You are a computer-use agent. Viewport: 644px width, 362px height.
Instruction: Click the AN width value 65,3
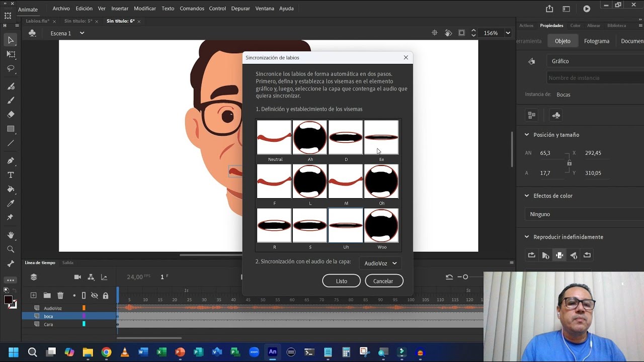coord(545,153)
